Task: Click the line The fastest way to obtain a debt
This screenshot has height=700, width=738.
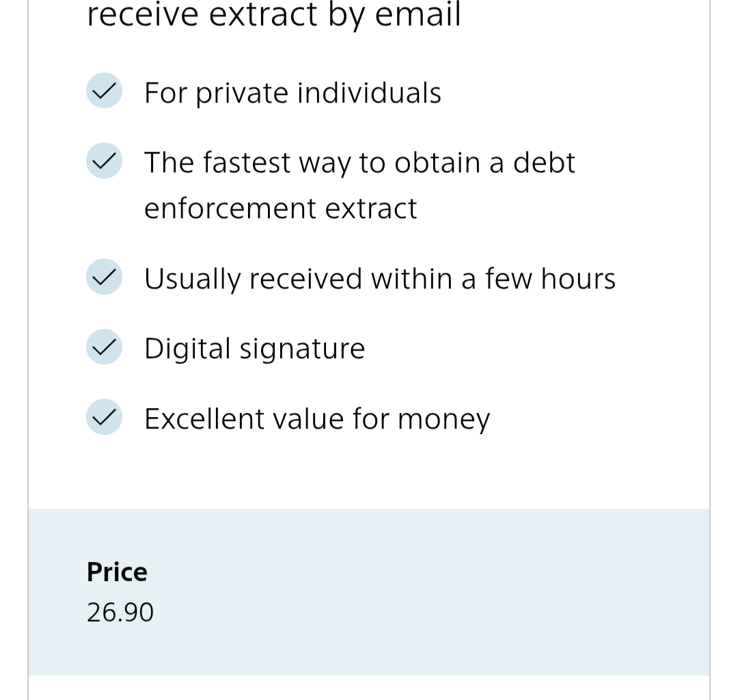Action: pos(359,163)
